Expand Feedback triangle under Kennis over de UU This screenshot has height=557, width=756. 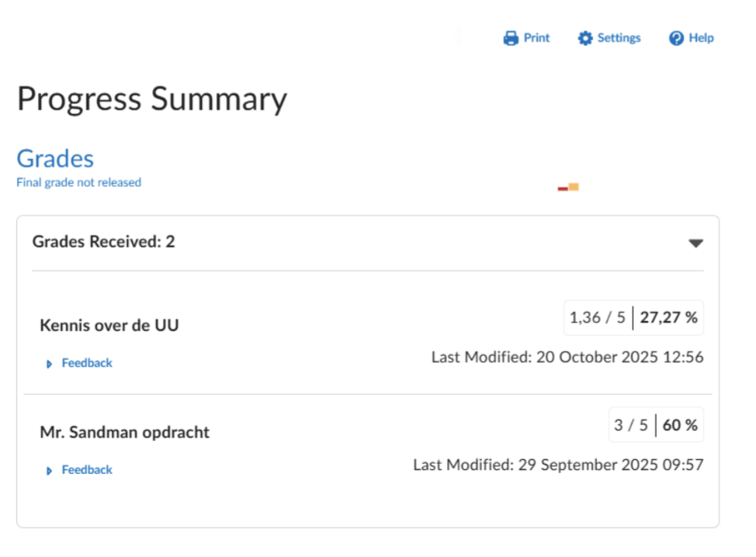point(50,364)
